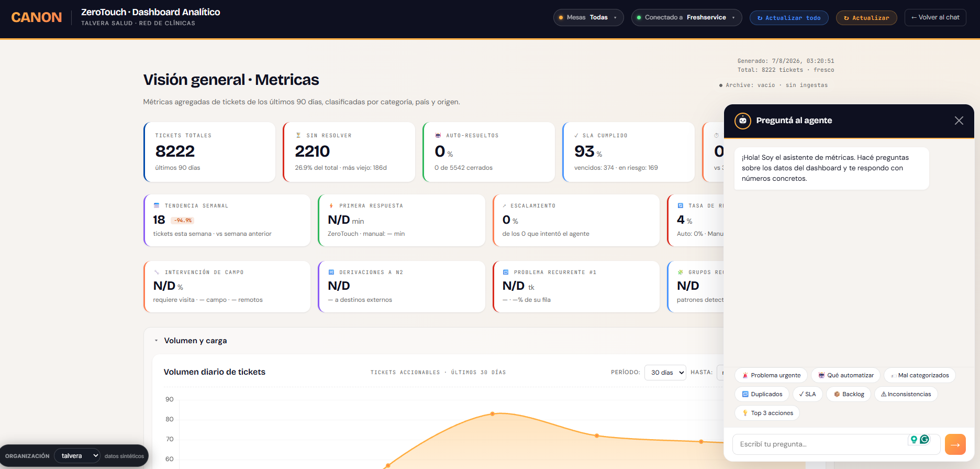
Task: Click the Primera respuesta lightning icon
Action: click(x=331, y=205)
